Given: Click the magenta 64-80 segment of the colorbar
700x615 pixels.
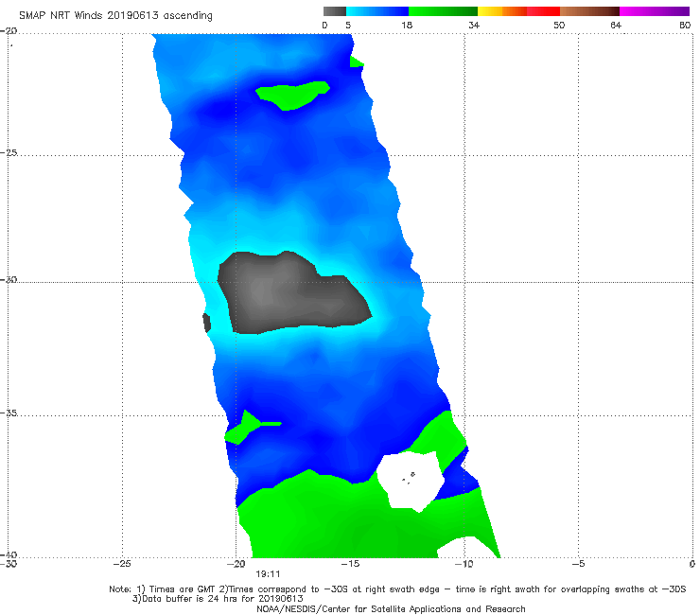Looking at the screenshot, I should pyautogui.click(x=655, y=11).
